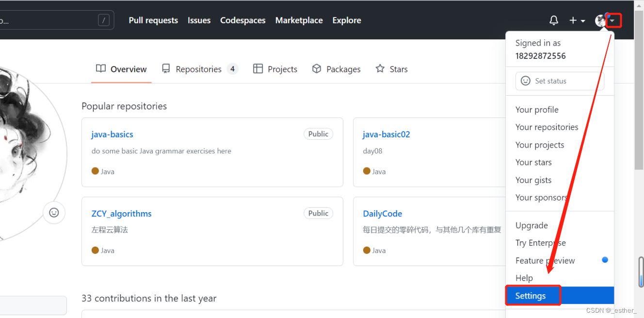Image resolution: width=644 pixels, height=318 pixels.
Task: Click the Java language dot under DailyCode
Action: (367, 250)
